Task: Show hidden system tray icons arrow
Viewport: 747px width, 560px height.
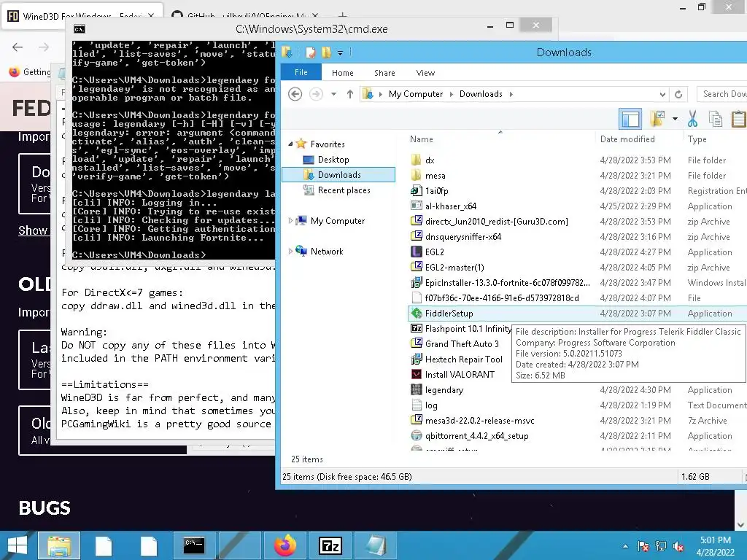Action: [x=625, y=546]
